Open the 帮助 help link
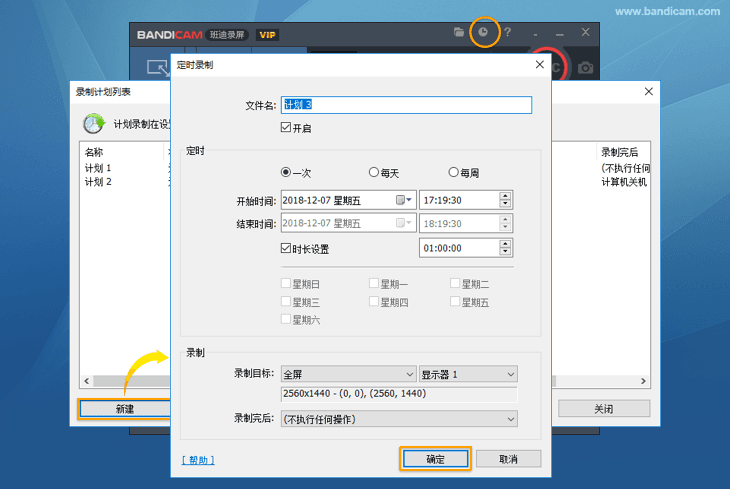Viewport: 730px width, 489px height. 198,460
